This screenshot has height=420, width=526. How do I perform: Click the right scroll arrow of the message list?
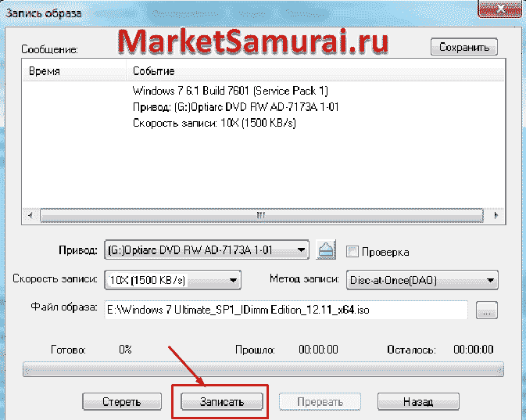496,215
